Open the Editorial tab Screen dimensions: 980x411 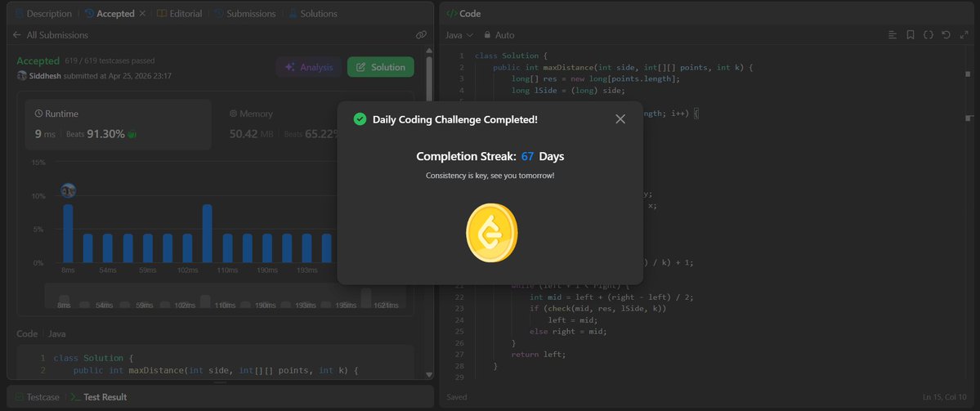pos(180,13)
